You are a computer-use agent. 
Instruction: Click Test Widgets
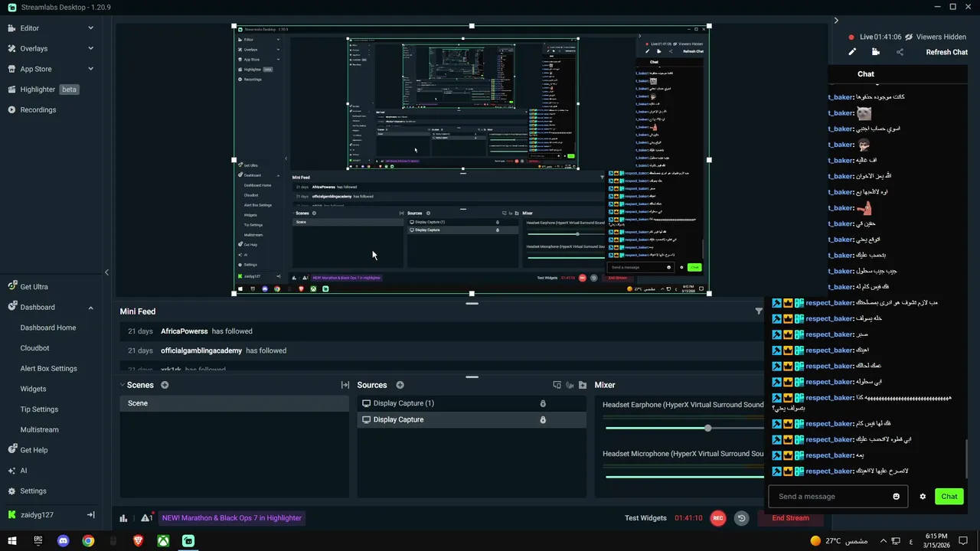point(645,518)
